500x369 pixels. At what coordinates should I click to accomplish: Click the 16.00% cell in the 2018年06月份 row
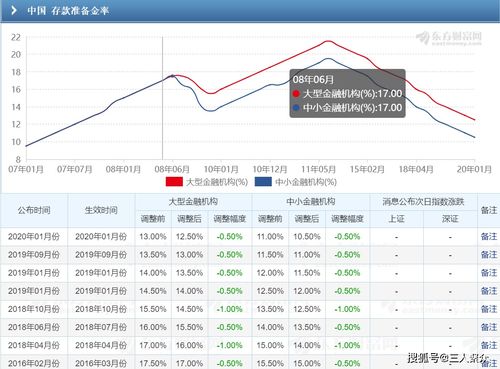pos(153,327)
